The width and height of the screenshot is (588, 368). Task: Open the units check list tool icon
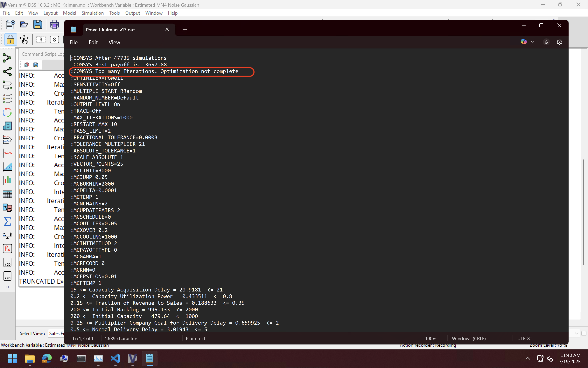tap(7, 99)
